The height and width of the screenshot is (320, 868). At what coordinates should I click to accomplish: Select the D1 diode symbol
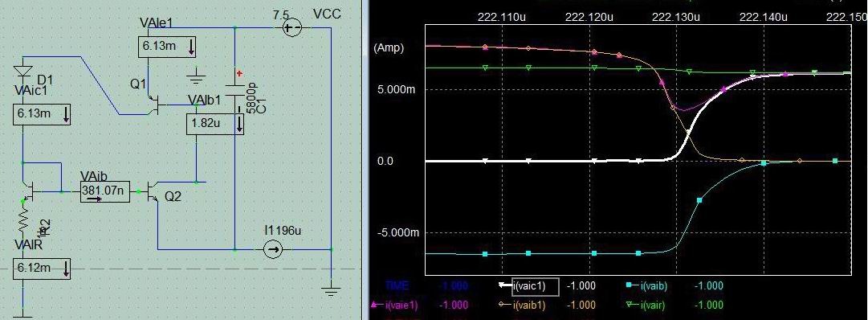point(22,70)
